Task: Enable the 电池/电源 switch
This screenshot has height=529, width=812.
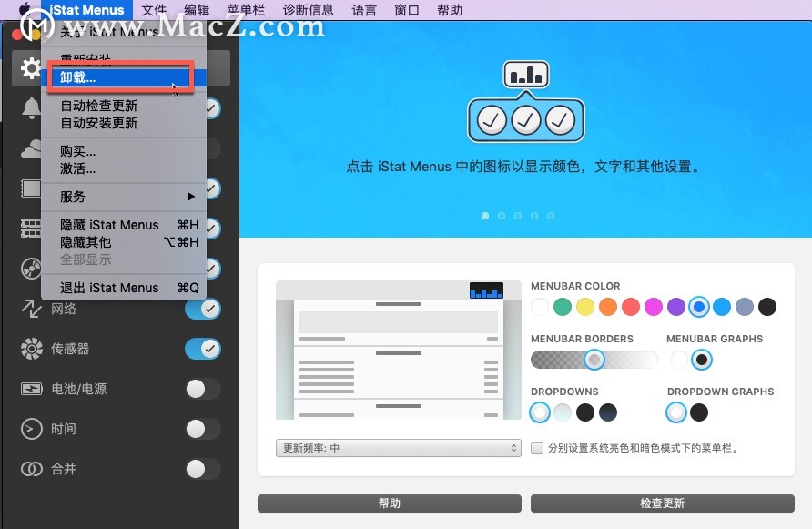Action: tap(202, 389)
